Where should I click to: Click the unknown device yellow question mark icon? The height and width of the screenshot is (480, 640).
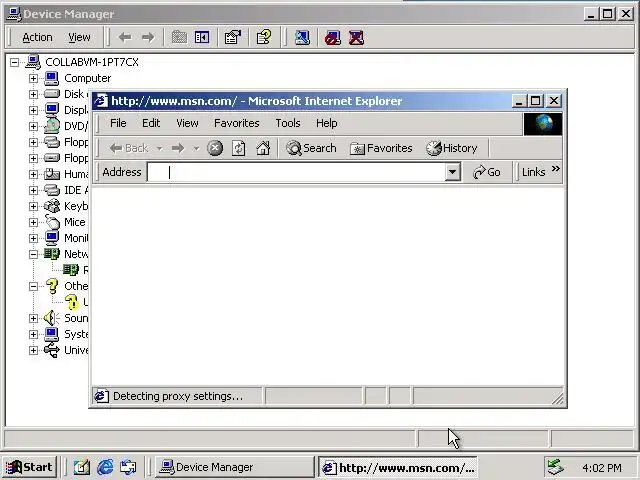point(72,302)
